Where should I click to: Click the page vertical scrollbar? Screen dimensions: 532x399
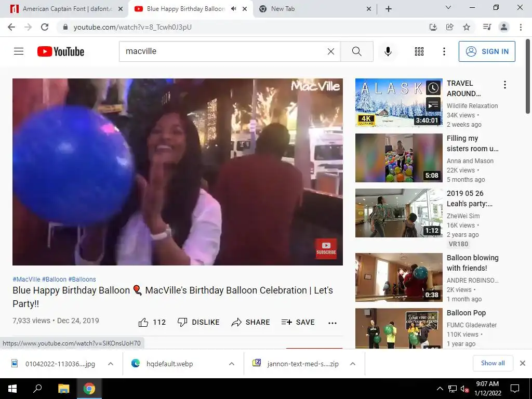click(528, 76)
